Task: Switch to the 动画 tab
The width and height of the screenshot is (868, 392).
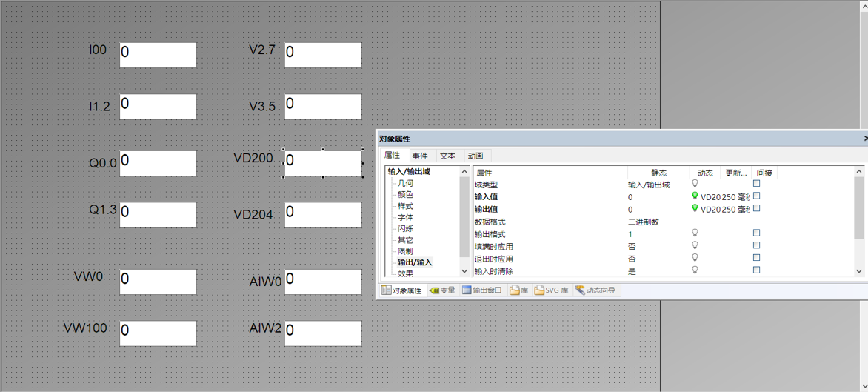Action: click(475, 156)
